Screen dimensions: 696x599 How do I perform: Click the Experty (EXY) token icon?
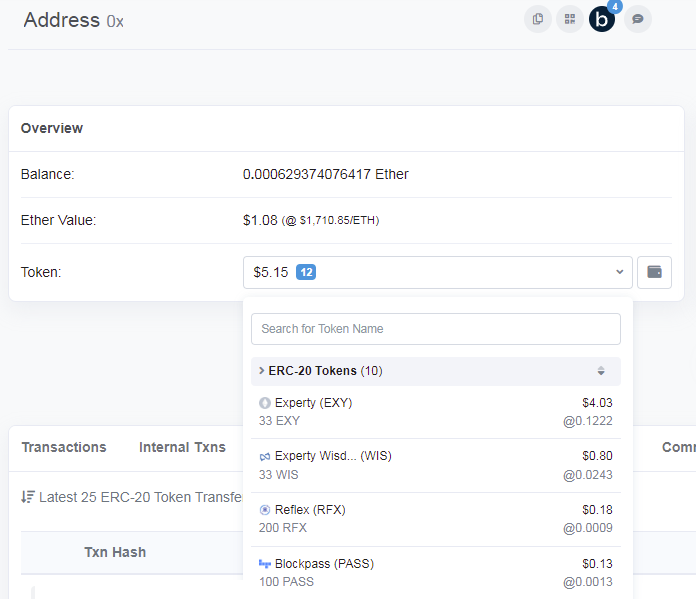click(x=265, y=403)
